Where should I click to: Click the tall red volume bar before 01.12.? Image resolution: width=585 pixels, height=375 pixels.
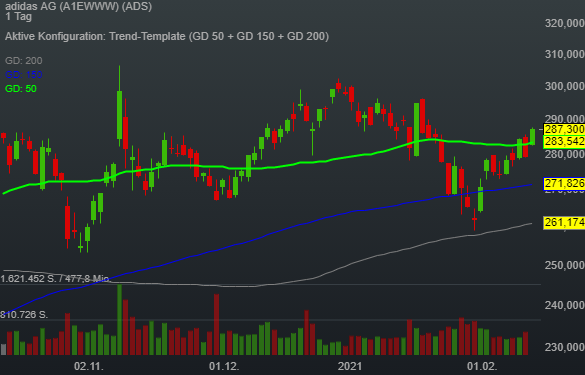[216, 324]
